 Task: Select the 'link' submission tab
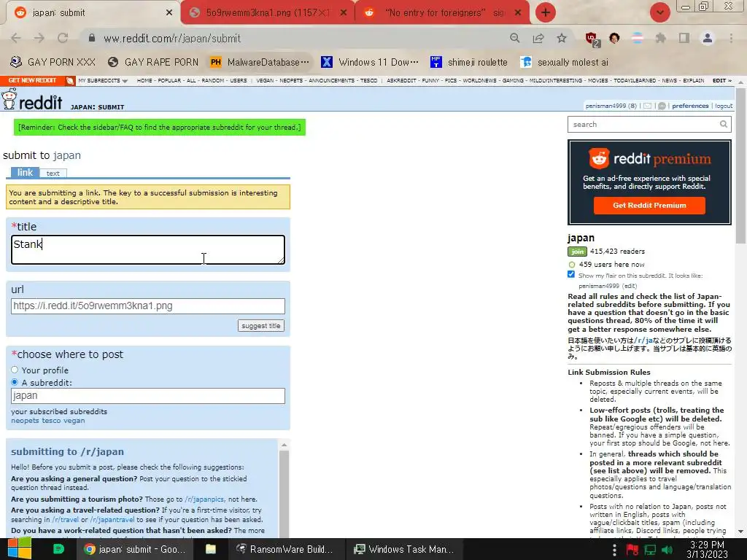click(x=26, y=172)
